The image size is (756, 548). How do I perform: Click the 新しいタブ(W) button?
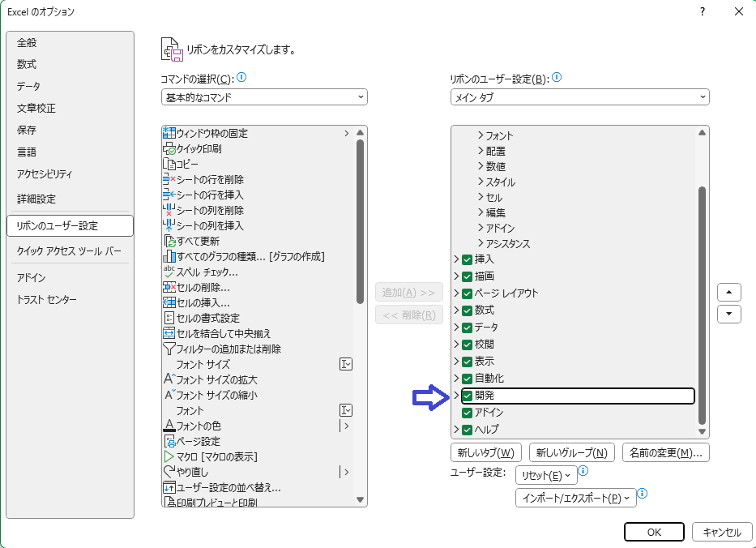pyautogui.click(x=485, y=452)
